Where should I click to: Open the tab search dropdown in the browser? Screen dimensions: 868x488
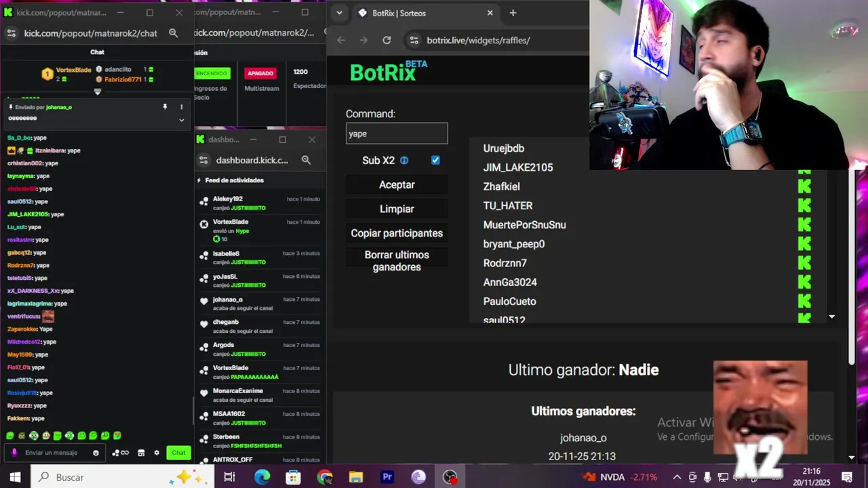339,13
